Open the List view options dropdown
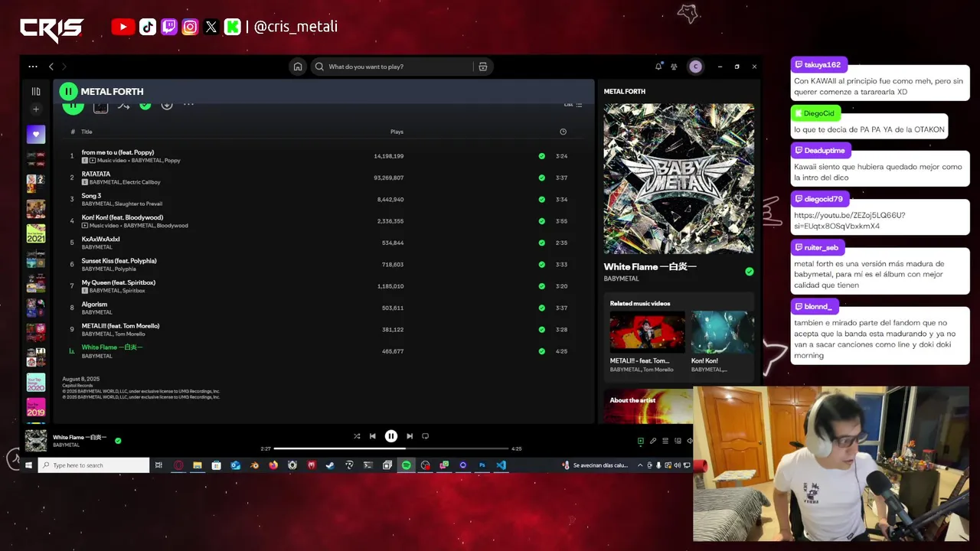Screen dimensions: 980x551 click(573, 105)
